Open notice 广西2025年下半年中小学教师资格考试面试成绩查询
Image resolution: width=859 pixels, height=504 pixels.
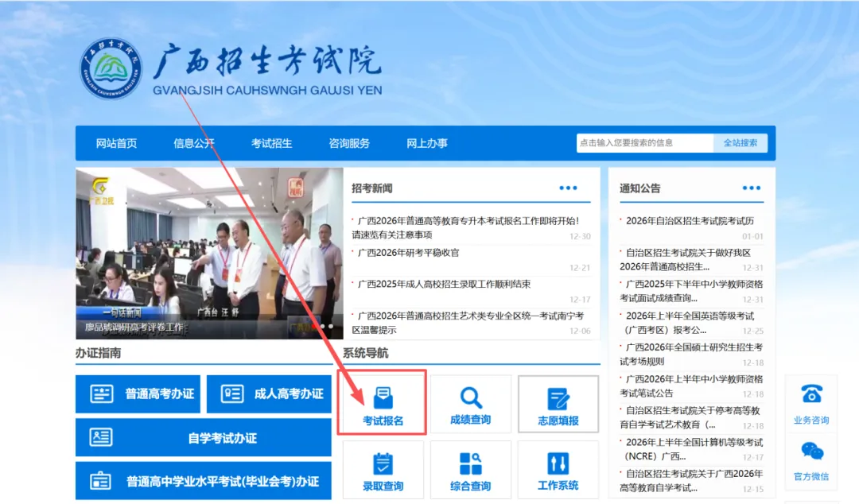[x=691, y=291]
